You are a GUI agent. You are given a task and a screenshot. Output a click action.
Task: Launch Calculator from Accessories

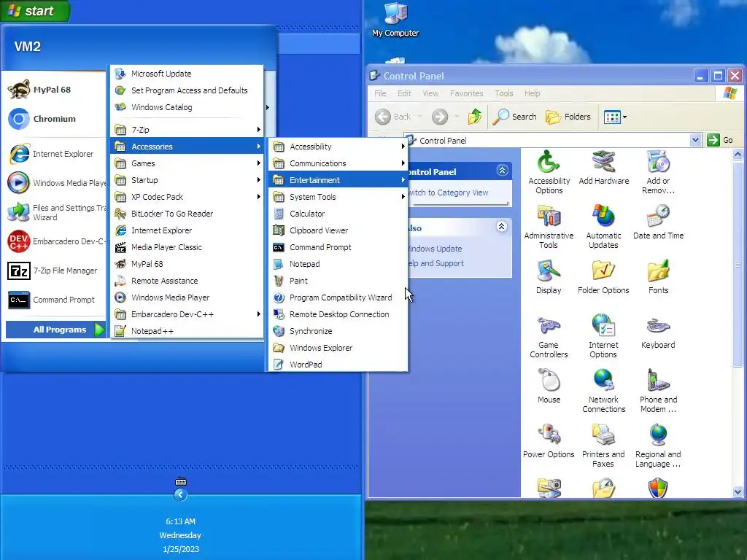click(x=338, y=214)
